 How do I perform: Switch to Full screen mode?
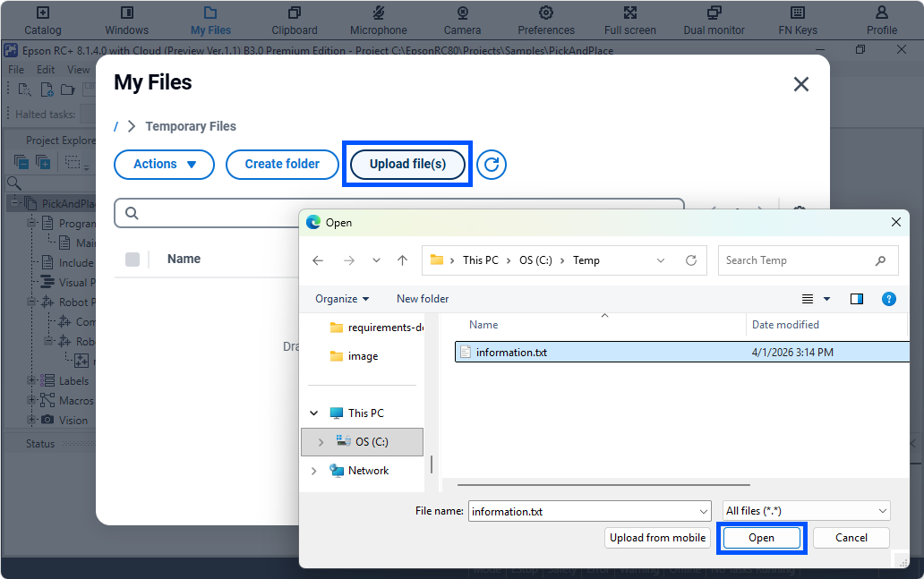[x=630, y=21]
